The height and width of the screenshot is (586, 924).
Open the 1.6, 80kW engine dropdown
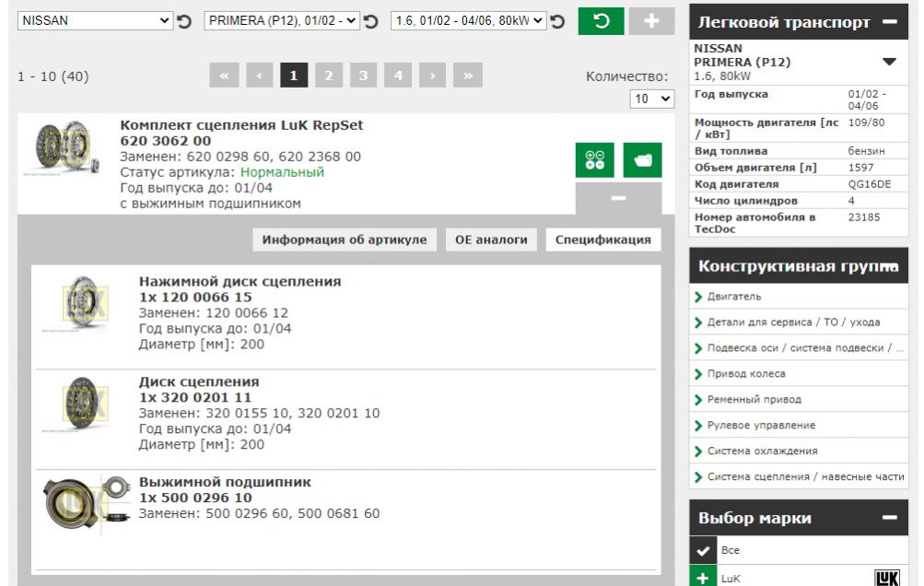click(469, 20)
